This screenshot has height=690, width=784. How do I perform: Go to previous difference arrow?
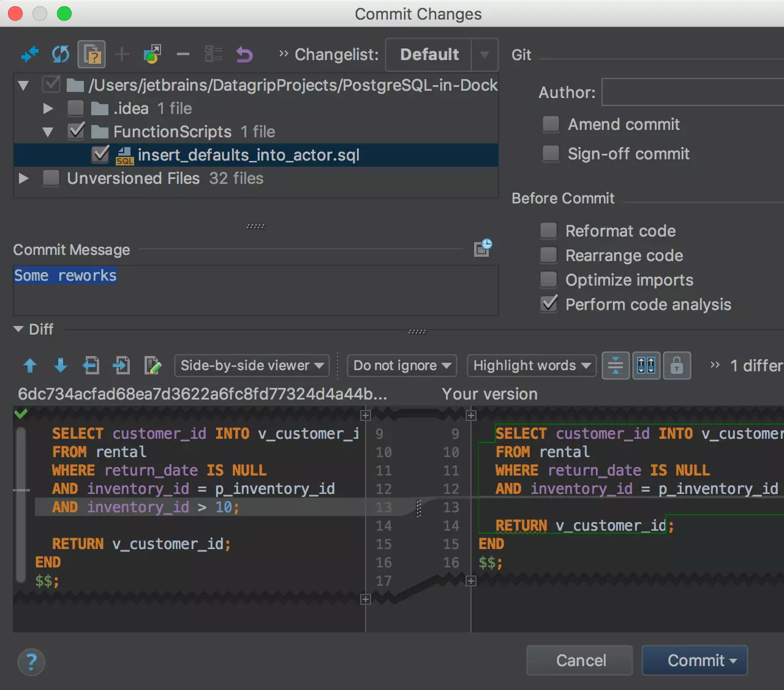pyautogui.click(x=29, y=366)
